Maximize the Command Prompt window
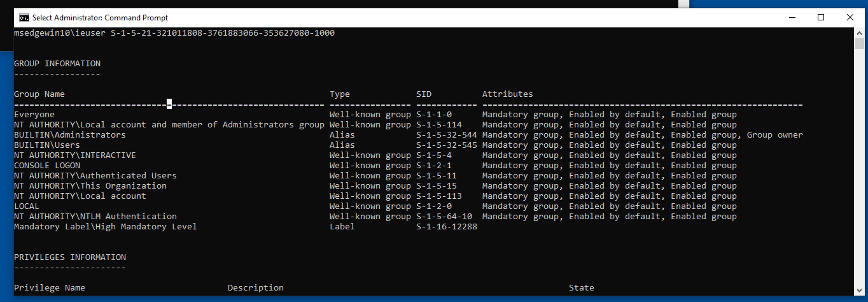This screenshot has height=302, width=868. pos(821,18)
